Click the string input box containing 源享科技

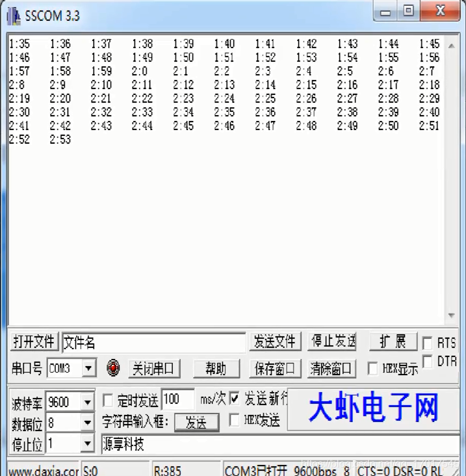click(x=279, y=444)
